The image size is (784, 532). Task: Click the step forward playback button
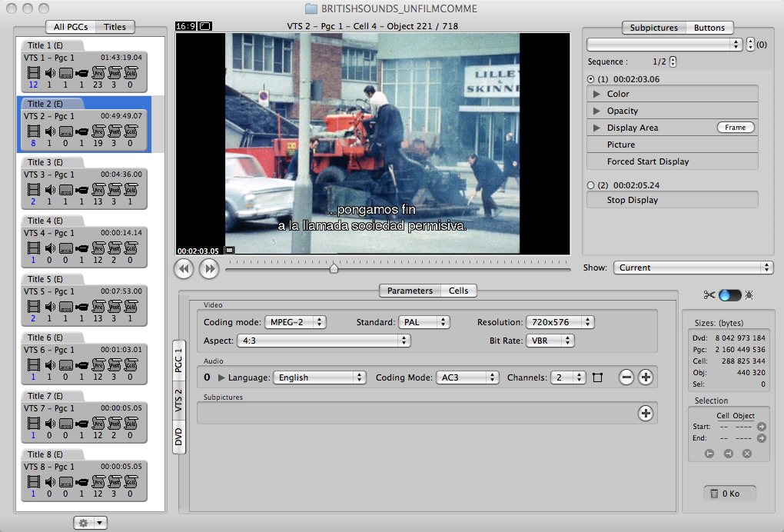(209, 268)
